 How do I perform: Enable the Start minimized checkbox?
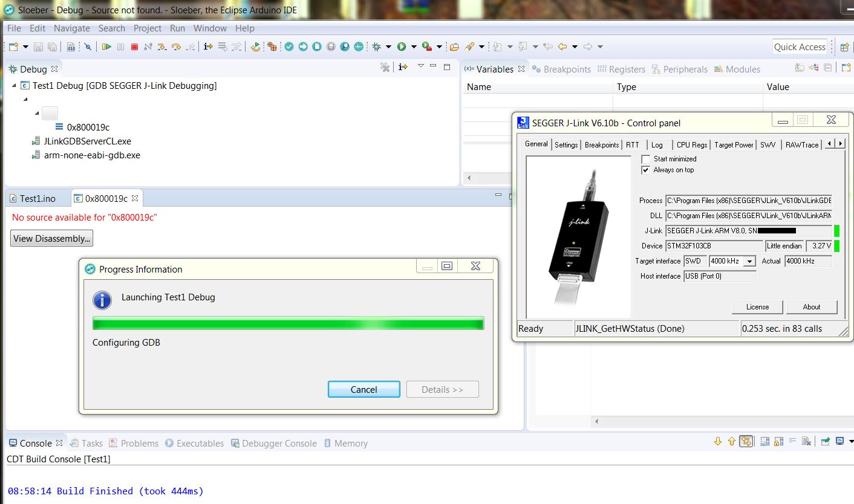pyautogui.click(x=646, y=159)
